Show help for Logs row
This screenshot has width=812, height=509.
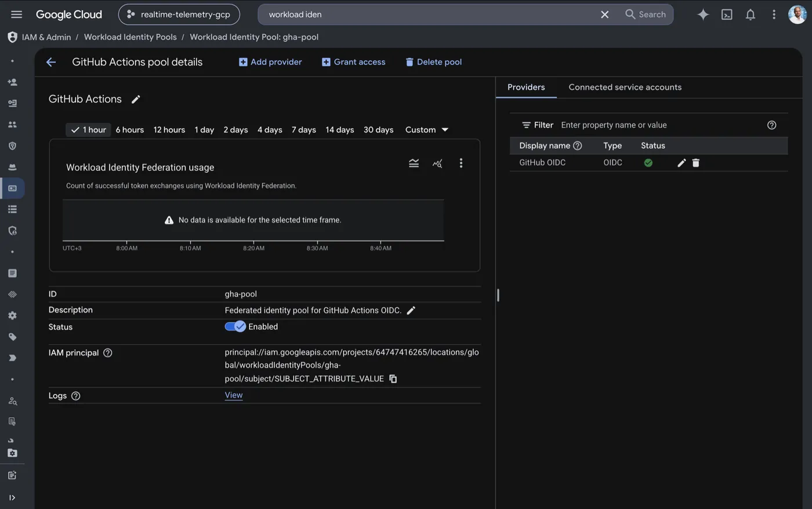click(x=75, y=395)
